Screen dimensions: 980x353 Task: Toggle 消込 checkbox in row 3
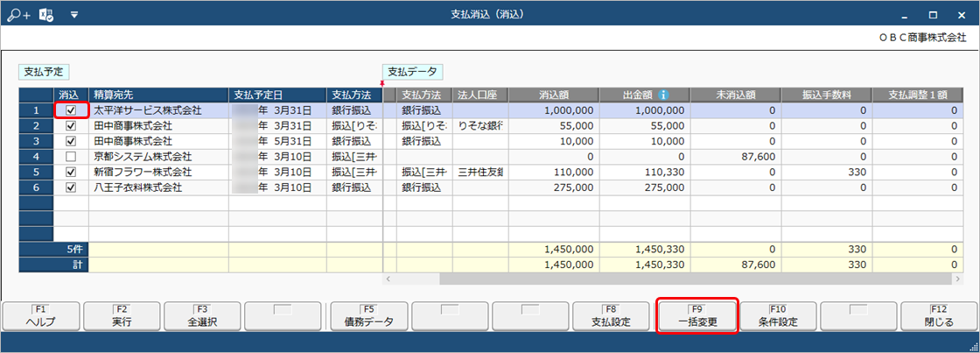[x=71, y=141]
